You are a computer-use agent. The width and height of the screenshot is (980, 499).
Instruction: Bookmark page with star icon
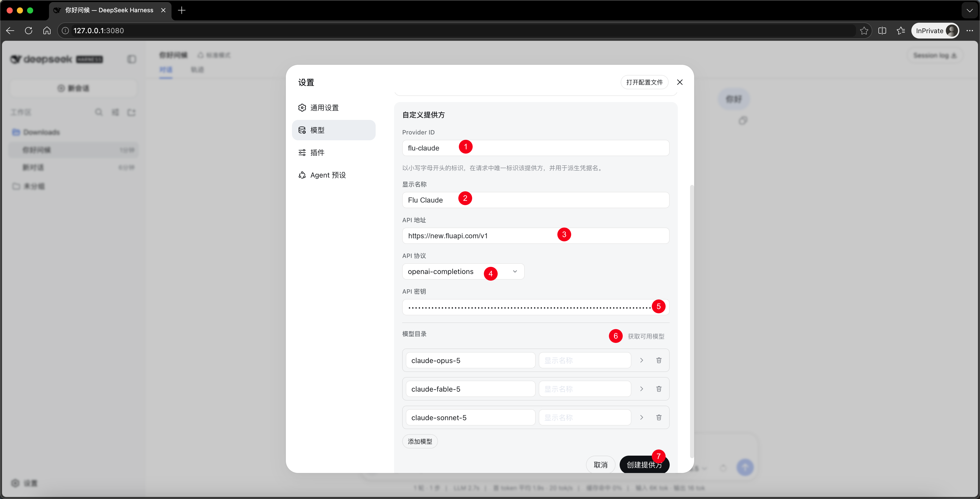[864, 30]
